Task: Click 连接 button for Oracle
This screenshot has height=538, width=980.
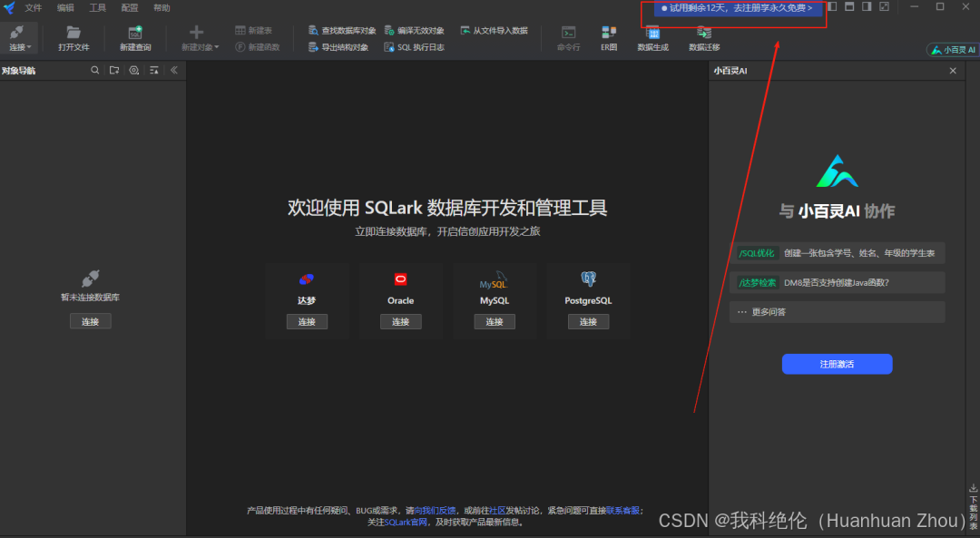Action: (x=401, y=321)
